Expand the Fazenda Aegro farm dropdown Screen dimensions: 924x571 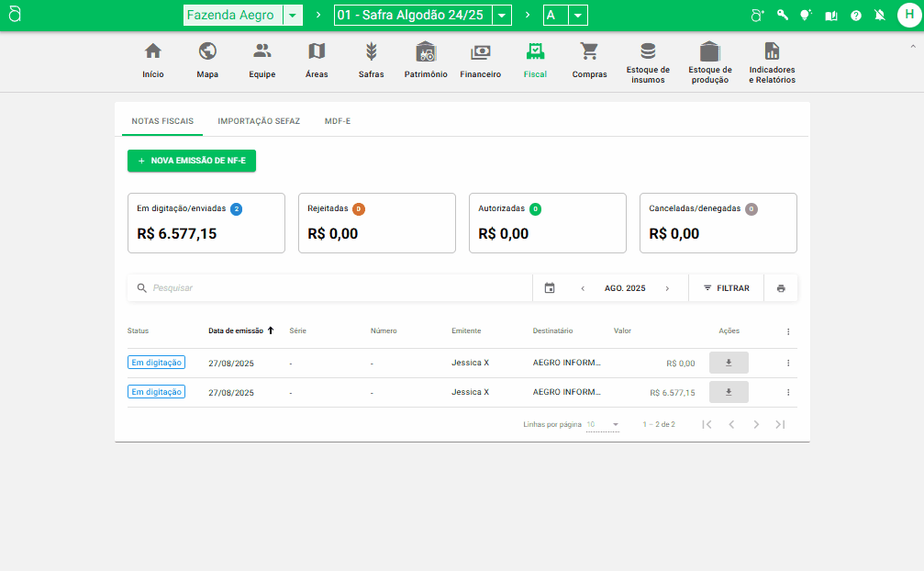[293, 16]
